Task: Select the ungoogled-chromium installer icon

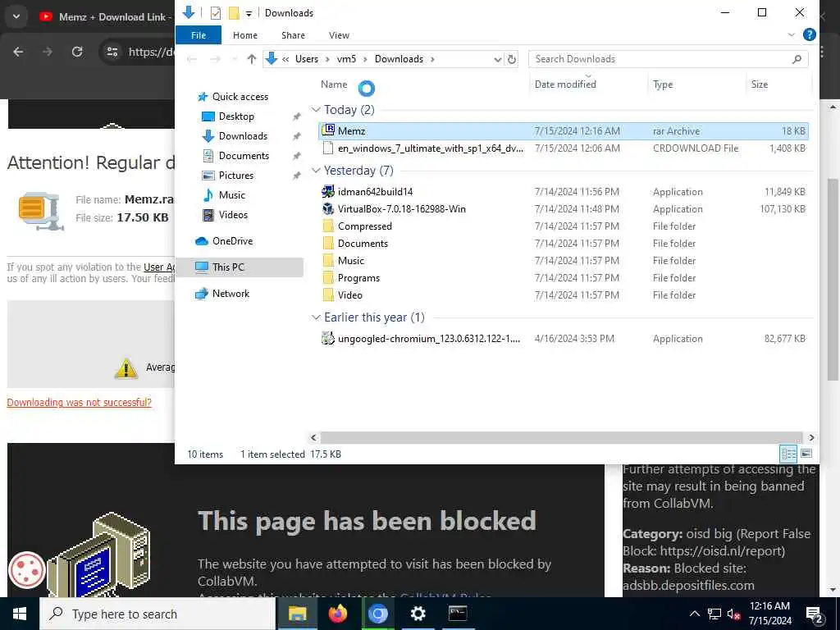Action: click(328, 338)
